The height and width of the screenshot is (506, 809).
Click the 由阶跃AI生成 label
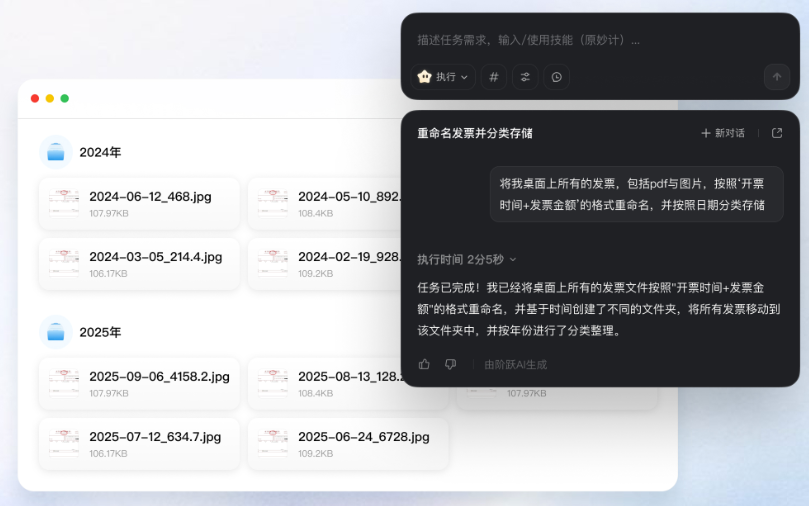tap(515, 365)
